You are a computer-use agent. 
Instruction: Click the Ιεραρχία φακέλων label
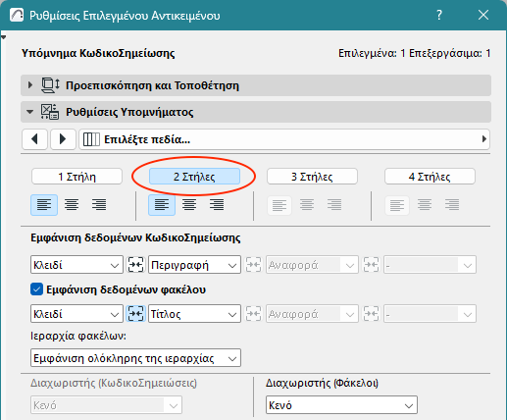(x=78, y=336)
